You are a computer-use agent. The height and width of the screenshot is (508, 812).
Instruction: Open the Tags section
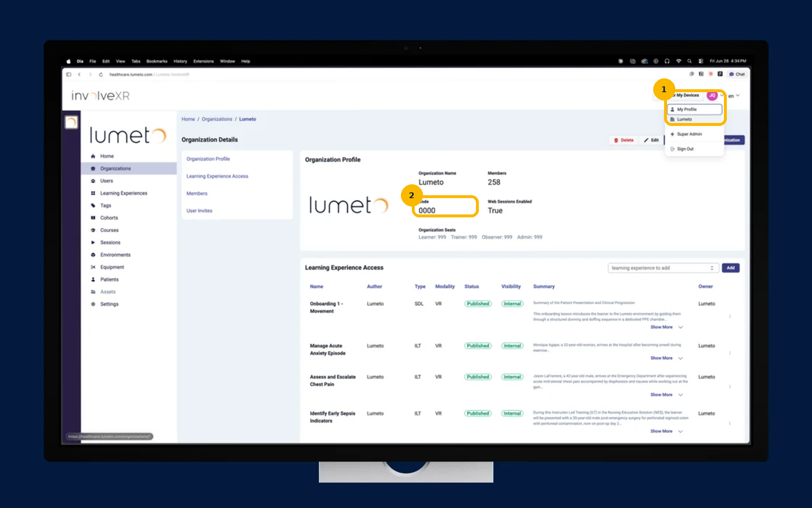click(x=105, y=205)
